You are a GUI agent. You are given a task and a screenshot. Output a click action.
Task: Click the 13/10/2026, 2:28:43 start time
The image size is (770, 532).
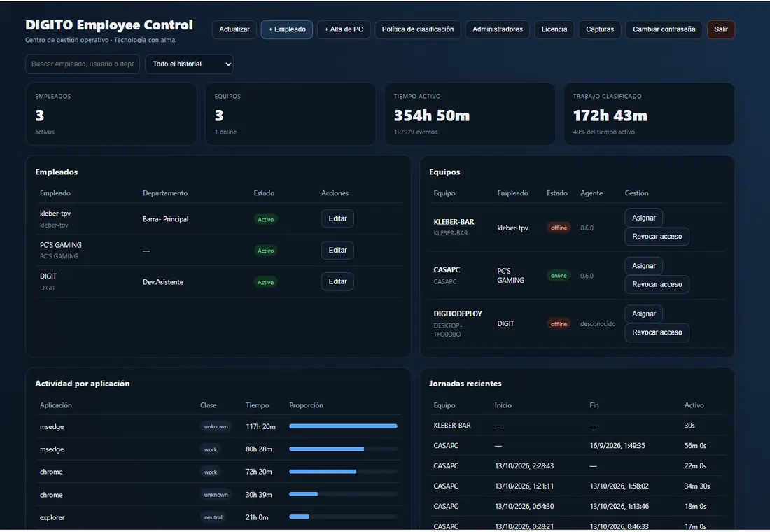(524, 465)
